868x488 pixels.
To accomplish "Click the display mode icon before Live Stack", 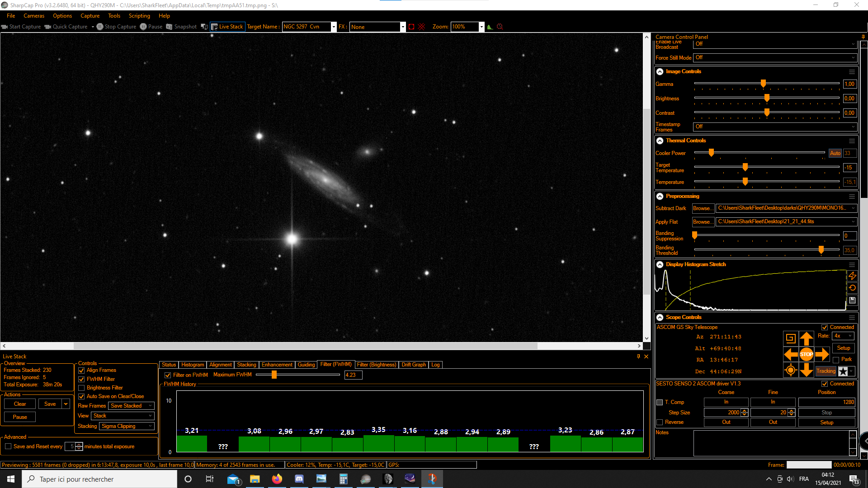I will click(x=204, y=27).
